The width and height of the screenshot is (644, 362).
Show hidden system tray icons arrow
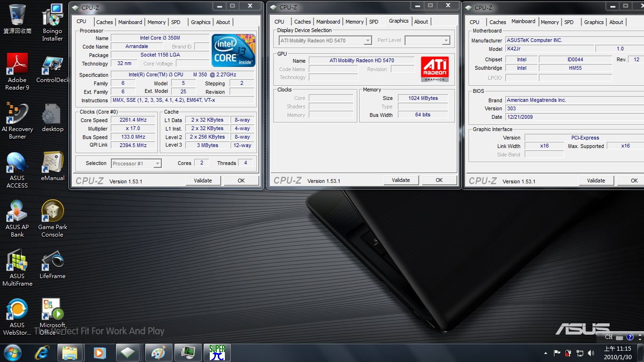pyautogui.click(x=546, y=353)
